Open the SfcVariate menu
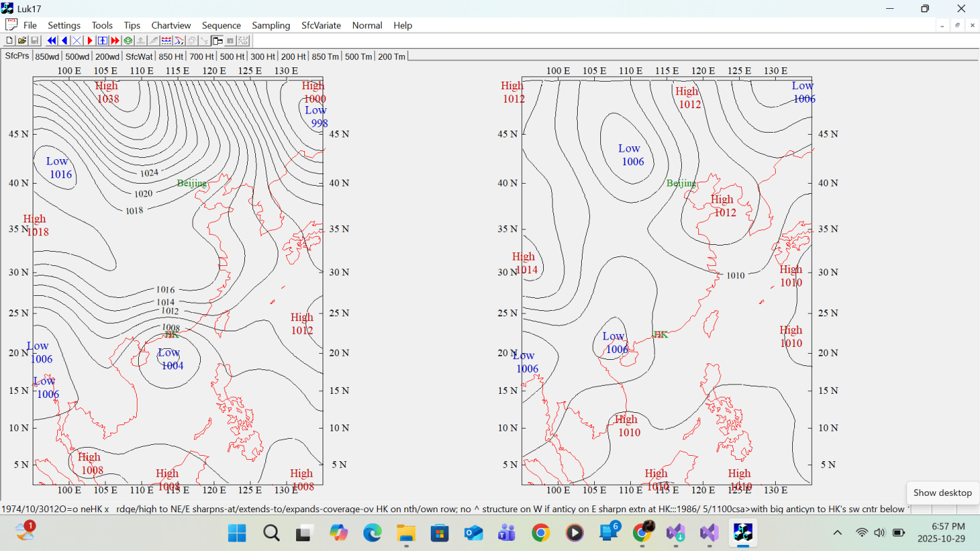 pyautogui.click(x=321, y=25)
